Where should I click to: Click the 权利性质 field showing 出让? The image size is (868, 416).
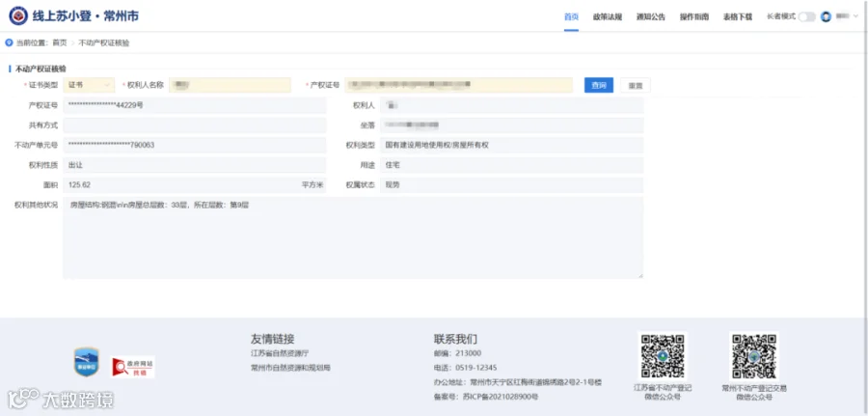click(x=194, y=165)
